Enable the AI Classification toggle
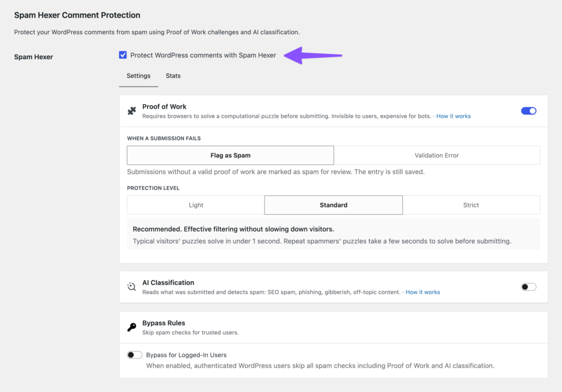 coord(529,287)
